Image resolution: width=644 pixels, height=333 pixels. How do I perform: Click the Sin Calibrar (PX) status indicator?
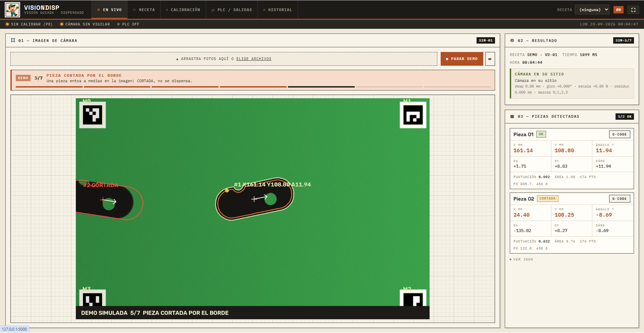(x=29, y=24)
